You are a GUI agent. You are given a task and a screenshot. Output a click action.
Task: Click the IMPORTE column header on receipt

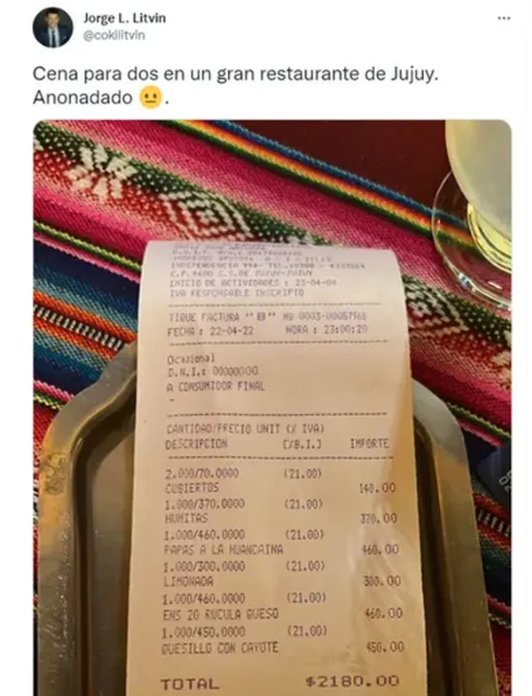tap(369, 443)
